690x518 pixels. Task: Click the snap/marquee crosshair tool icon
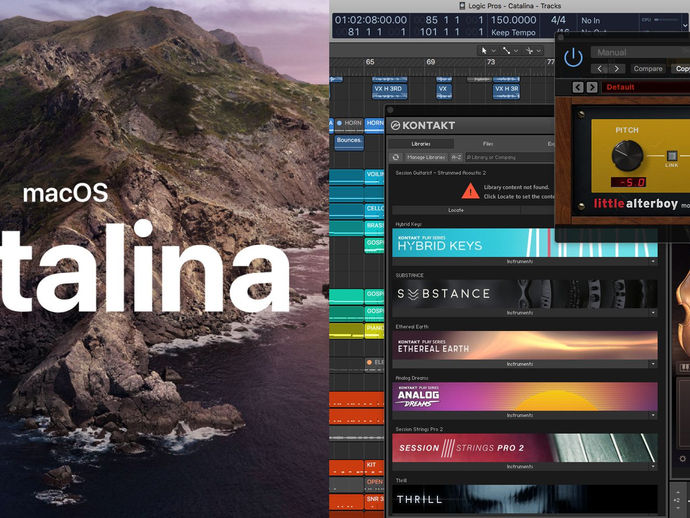[x=530, y=51]
